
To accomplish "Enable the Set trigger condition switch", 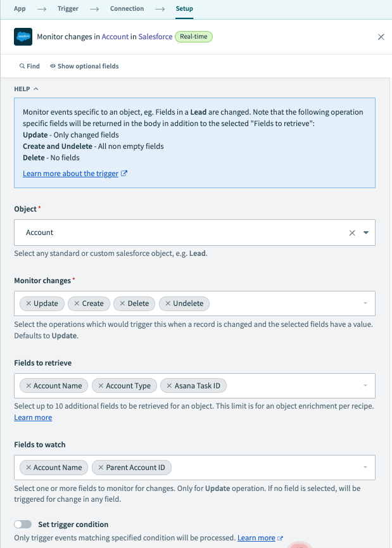I will coord(23,525).
